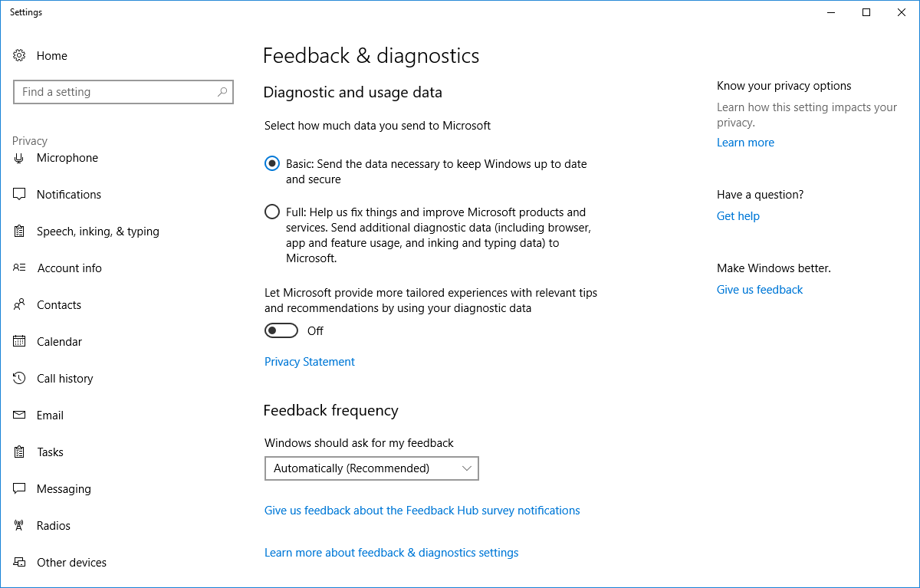
Task: Click the Radios antenna icon
Action: [x=20, y=526]
